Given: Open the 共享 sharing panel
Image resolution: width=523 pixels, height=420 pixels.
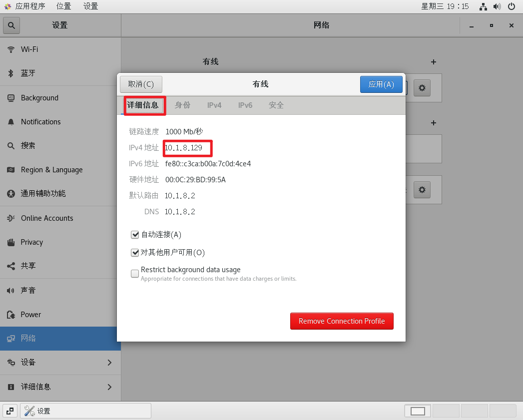Looking at the screenshot, I should pos(60,266).
